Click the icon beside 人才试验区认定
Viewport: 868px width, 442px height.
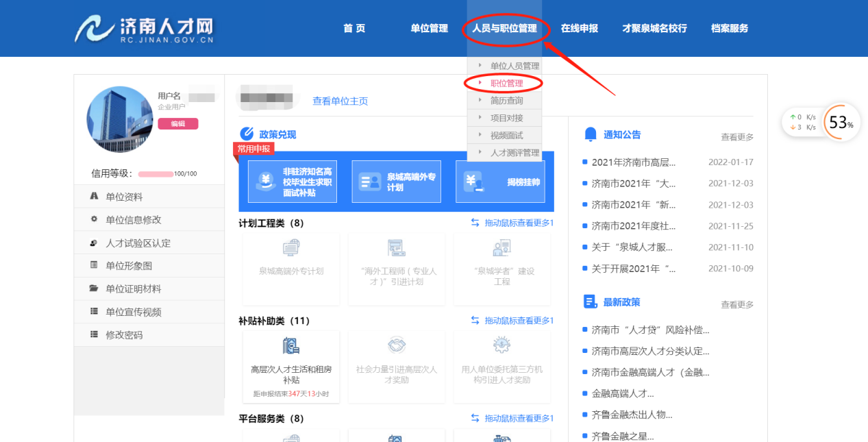coord(94,243)
